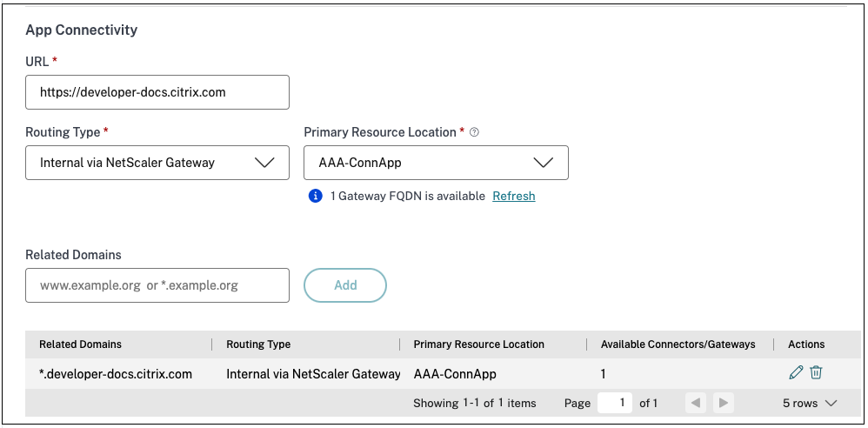Focus the Related Domains input field
Screen dimensions: 868x428
(157, 285)
